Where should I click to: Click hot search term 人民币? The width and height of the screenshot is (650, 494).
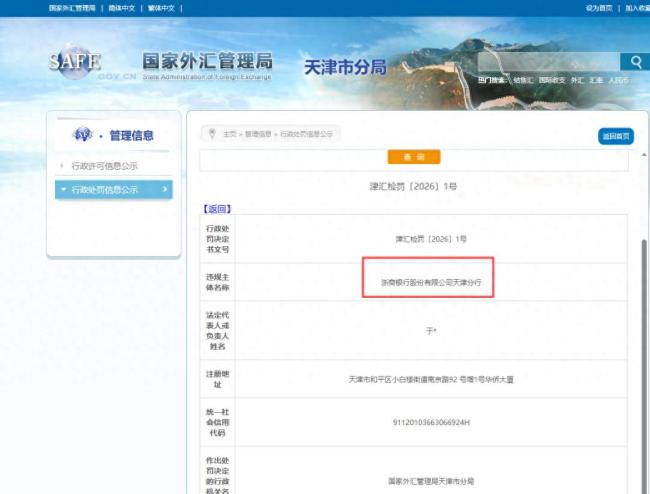[x=618, y=80]
